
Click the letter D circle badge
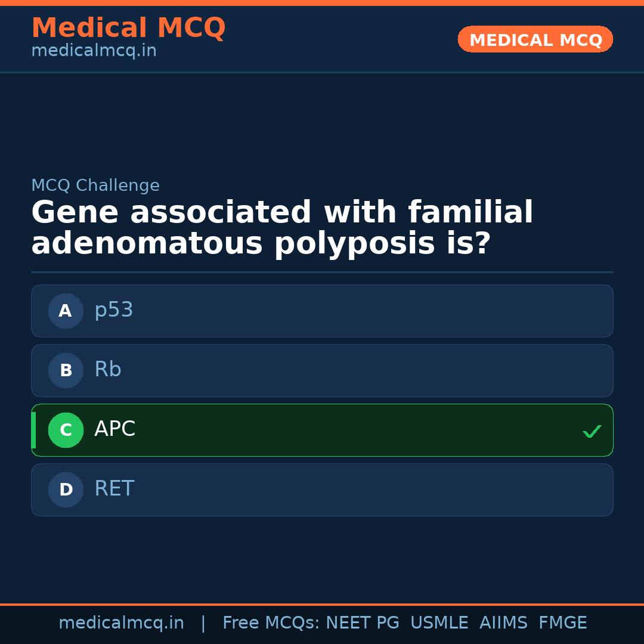[66, 490]
